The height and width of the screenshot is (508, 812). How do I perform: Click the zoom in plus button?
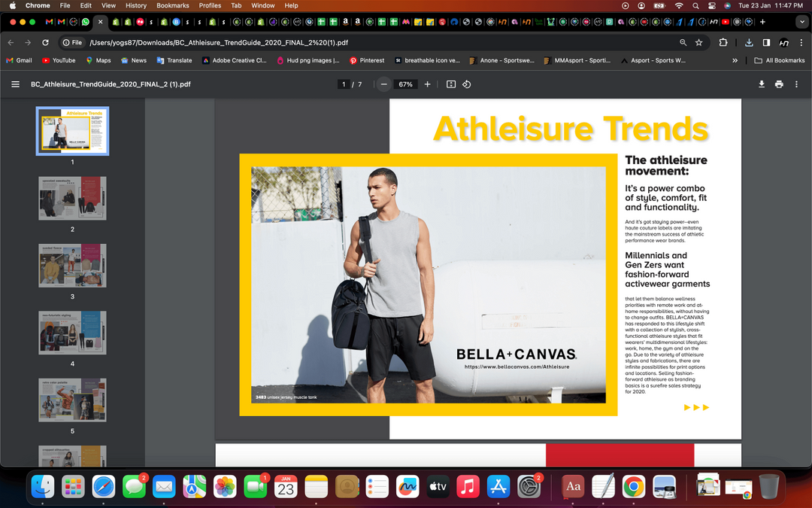tap(428, 84)
